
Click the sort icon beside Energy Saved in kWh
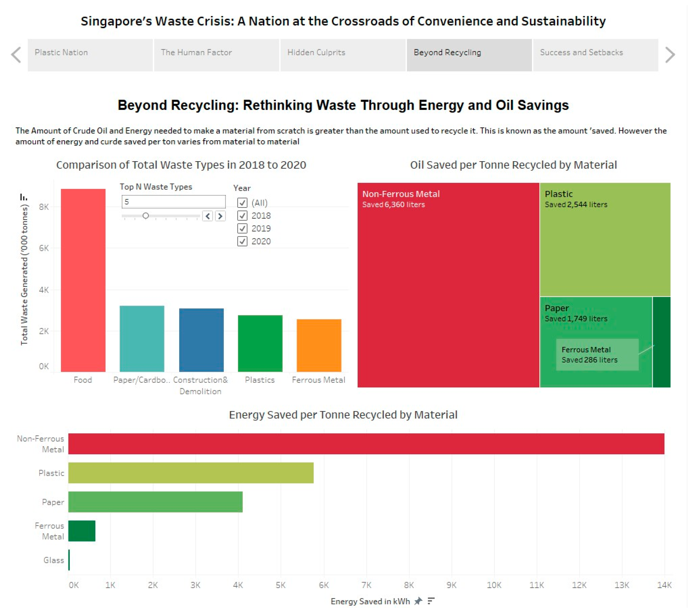(431, 601)
